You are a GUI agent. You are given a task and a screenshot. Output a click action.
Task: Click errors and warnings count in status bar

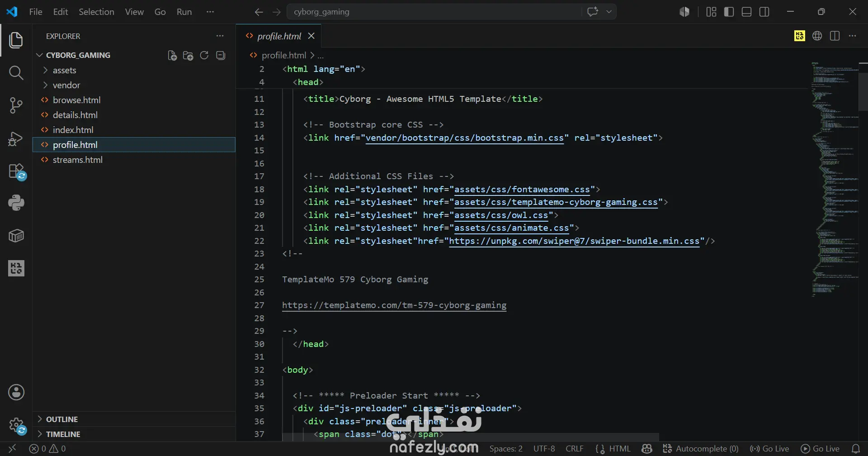pyautogui.click(x=47, y=449)
